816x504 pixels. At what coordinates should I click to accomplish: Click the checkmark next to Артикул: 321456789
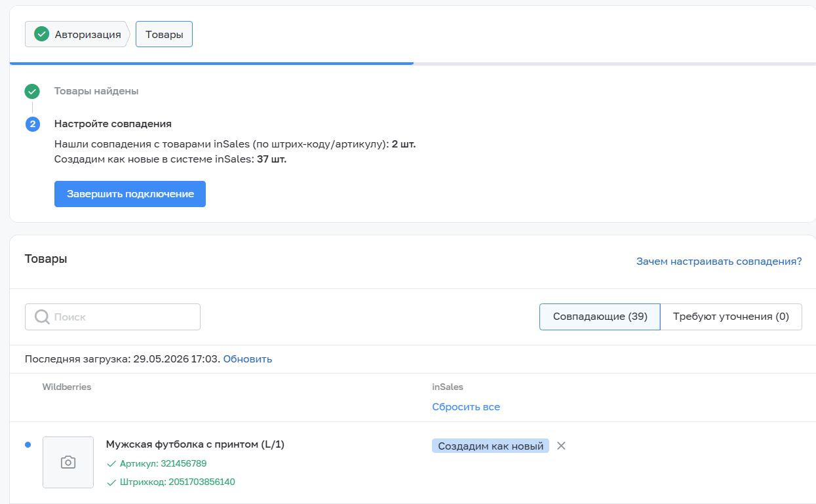[111, 464]
